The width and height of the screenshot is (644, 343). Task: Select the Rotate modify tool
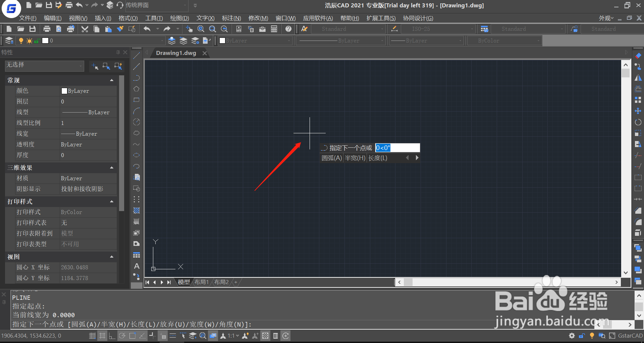pos(638,122)
